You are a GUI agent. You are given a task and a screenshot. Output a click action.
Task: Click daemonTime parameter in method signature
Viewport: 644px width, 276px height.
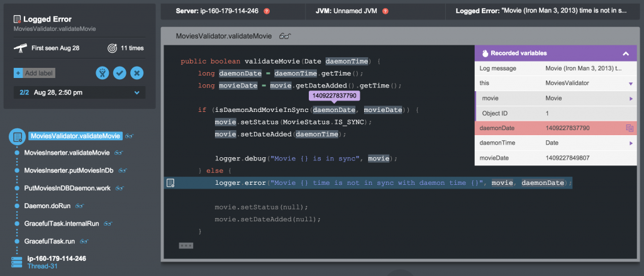click(x=347, y=62)
